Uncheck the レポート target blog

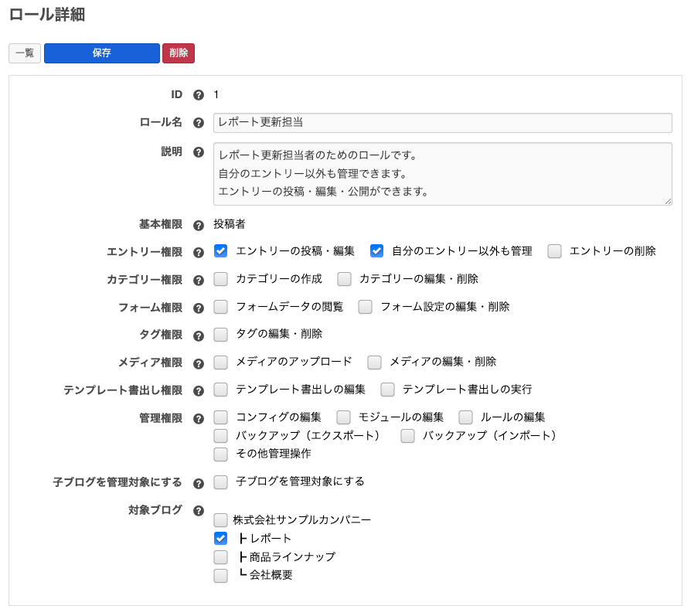[x=221, y=538]
